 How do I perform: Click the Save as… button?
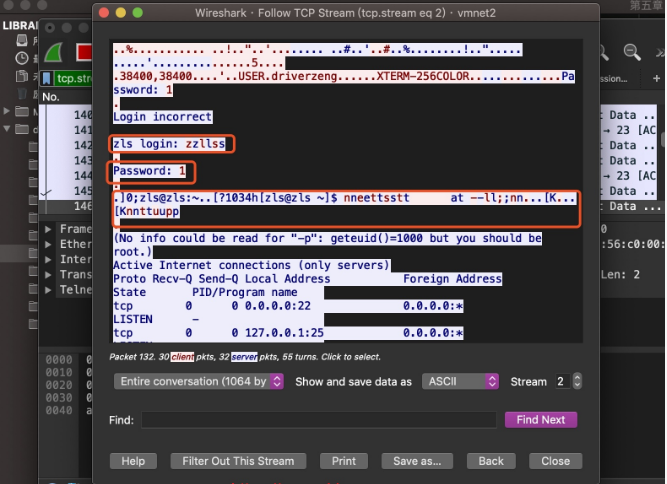point(417,461)
